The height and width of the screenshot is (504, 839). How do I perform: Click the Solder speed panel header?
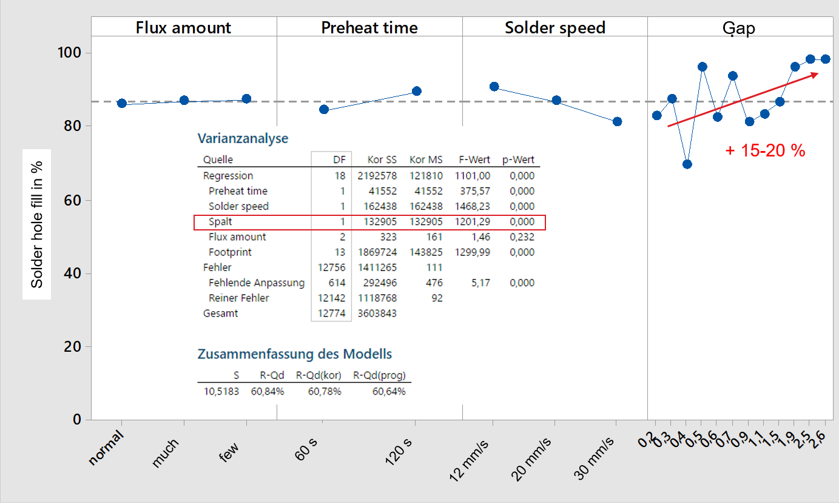pos(554,27)
